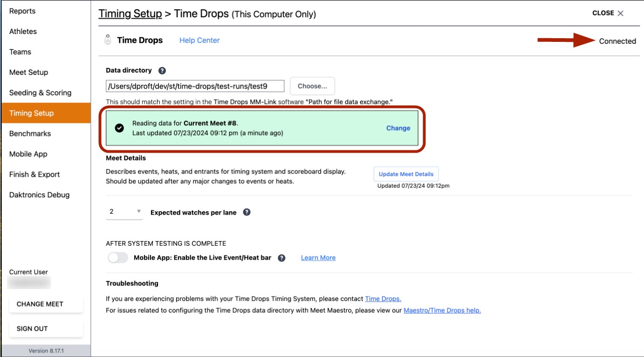Click the Time Drops device icon
Screen dimensions: 644x357
point(108,40)
